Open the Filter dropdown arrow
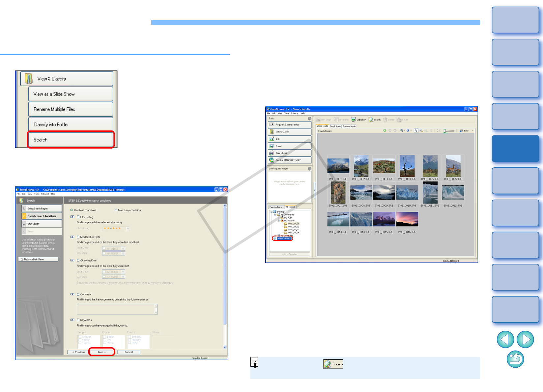This screenshot has width=543, height=392. pos(472,131)
